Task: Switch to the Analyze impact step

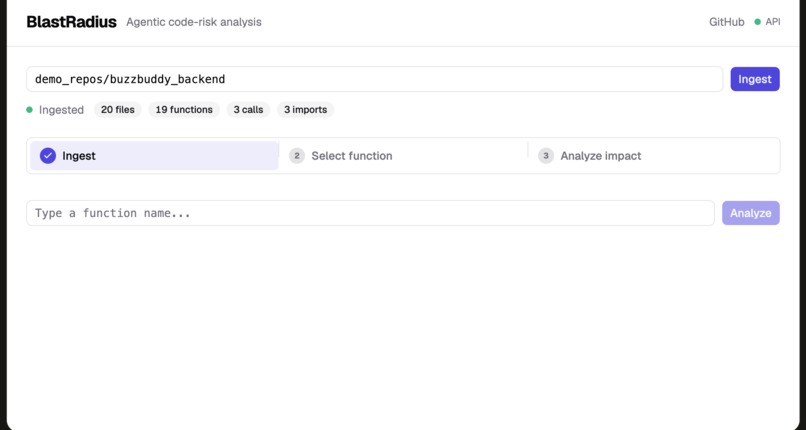Action: pos(652,156)
